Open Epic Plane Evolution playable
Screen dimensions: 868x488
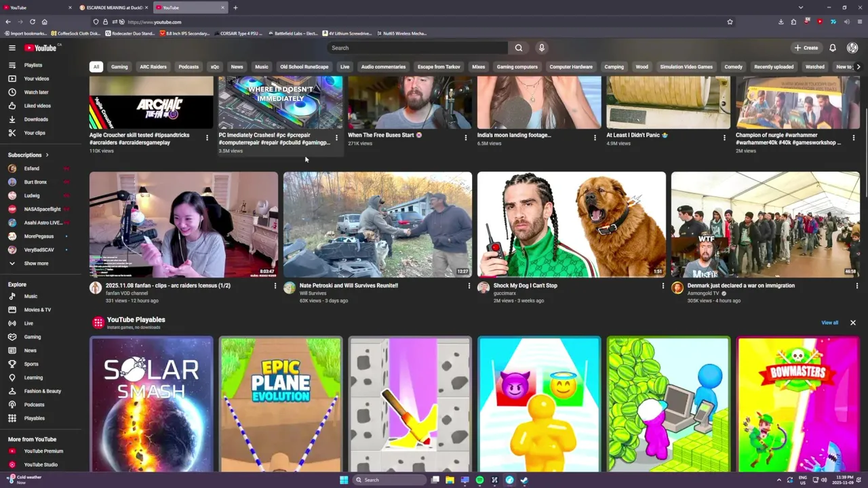coord(281,404)
